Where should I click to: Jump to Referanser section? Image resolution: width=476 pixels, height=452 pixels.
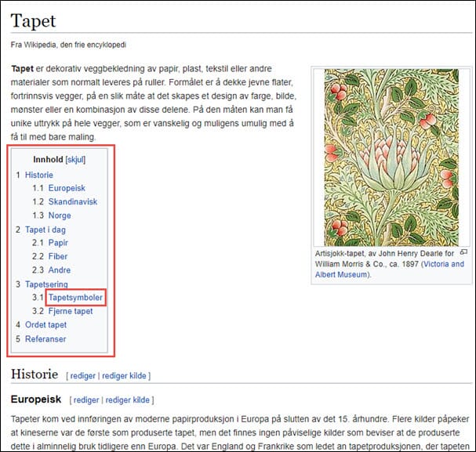click(45, 339)
